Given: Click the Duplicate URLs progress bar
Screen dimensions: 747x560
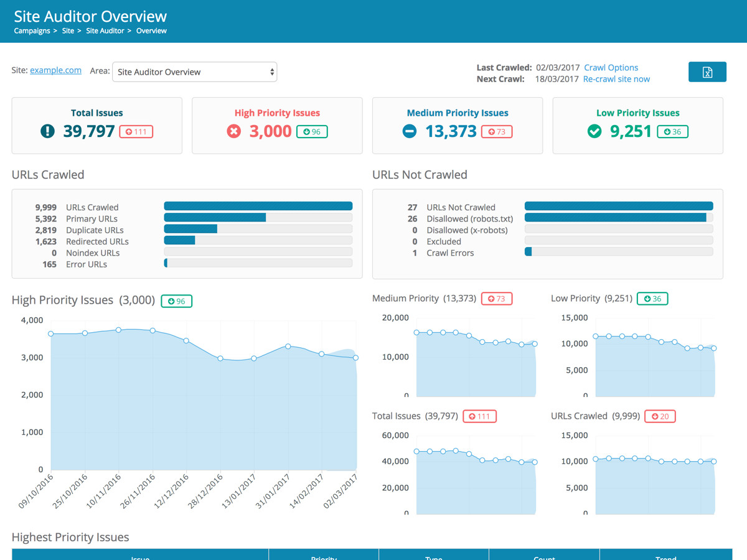Looking at the screenshot, I should coord(258,229).
